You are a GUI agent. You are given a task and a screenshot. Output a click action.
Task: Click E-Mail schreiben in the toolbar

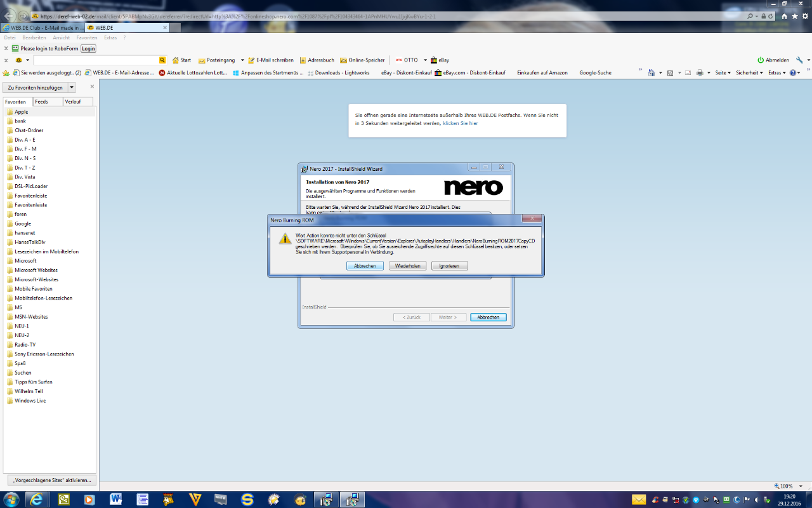(x=271, y=60)
